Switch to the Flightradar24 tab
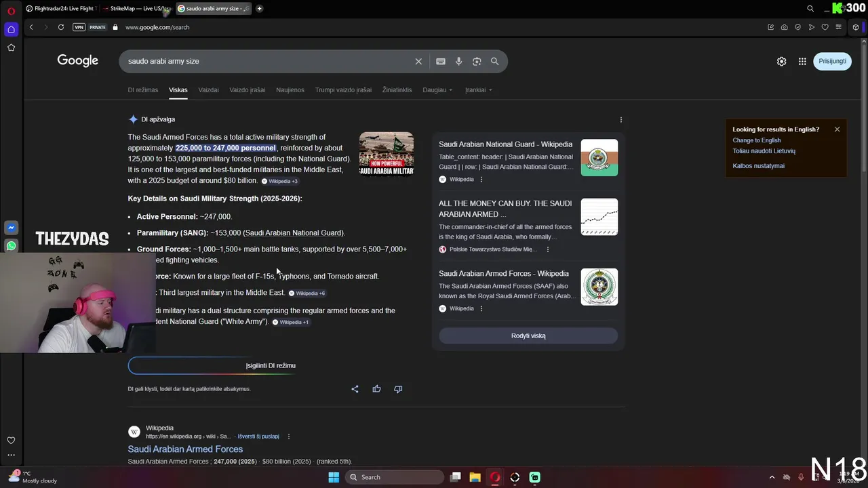 [60, 9]
